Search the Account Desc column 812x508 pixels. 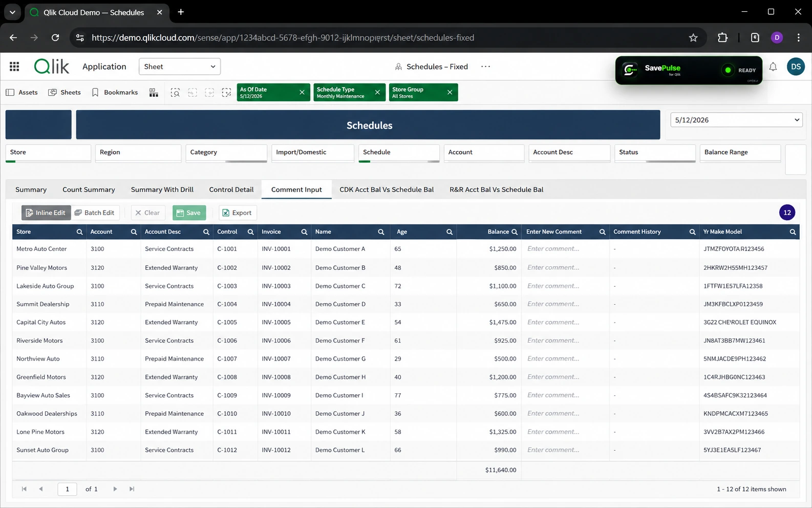point(206,232)
